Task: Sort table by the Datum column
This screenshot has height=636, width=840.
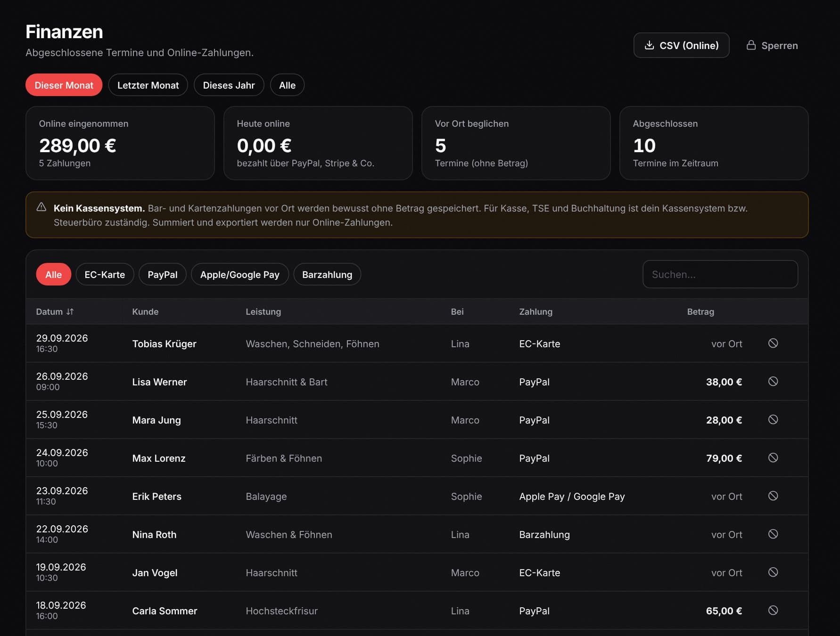Action: pos(55,311)
